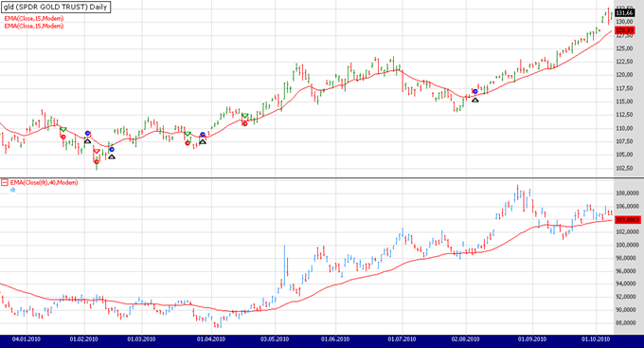
Task: Click the 106,0000 tlt axis label
Action: point(627,206)
